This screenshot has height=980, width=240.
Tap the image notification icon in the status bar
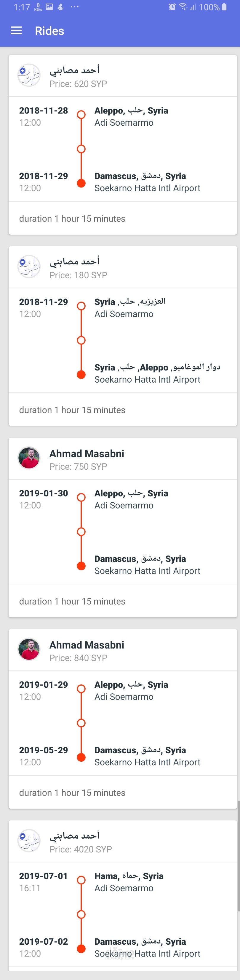49,7
